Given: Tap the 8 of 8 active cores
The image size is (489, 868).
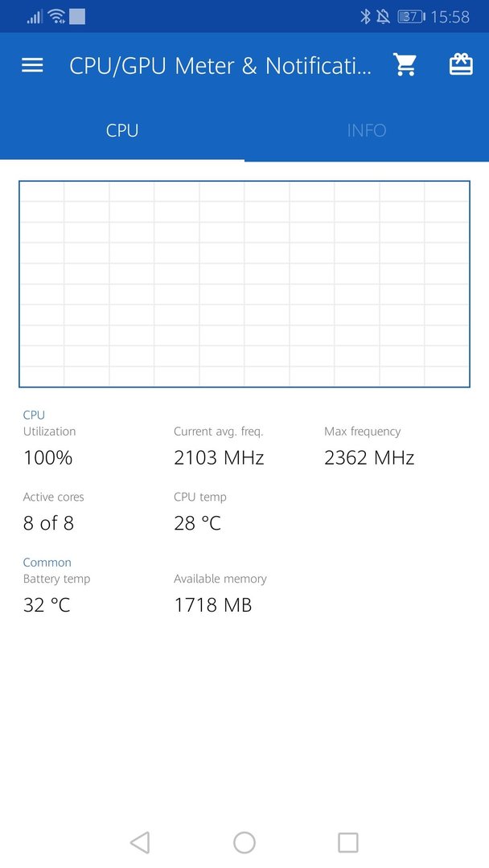Looking at the screenshot, I should 49,523.
